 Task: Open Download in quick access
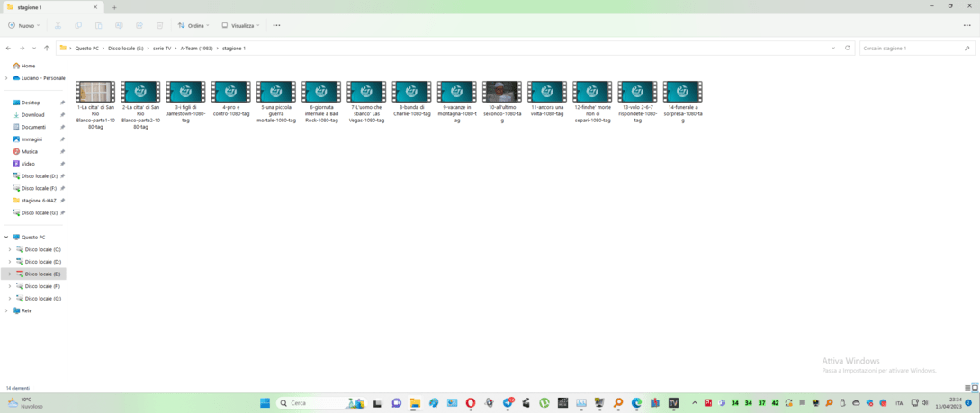point(32,115)
